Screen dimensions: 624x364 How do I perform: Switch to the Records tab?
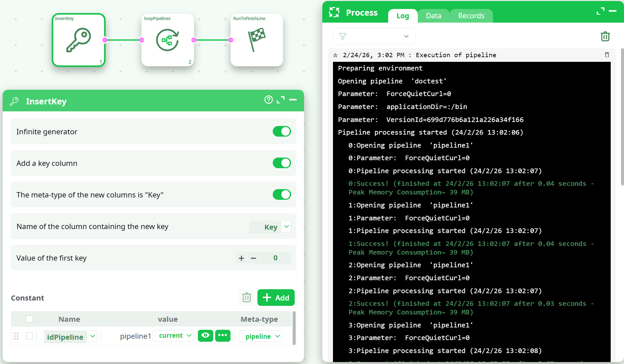pos(471,16)
